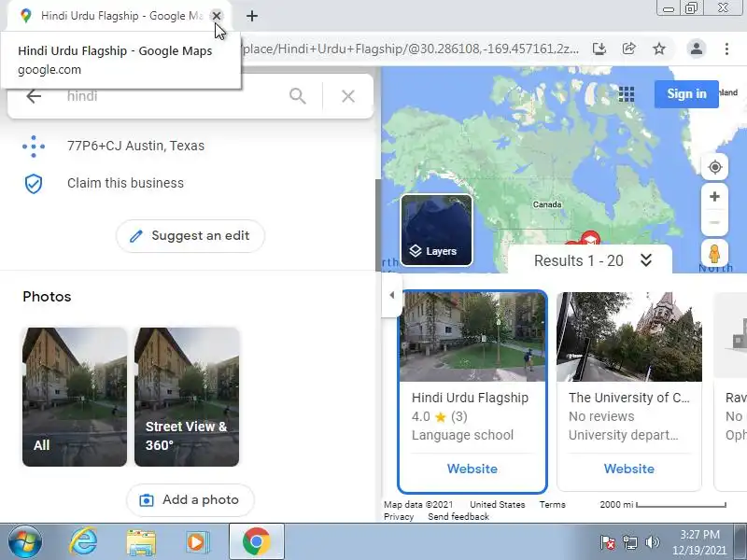Image resolution: width=747 pixels, height=560 pixels.
Task: Open a new browser tab
Action: point(252,16)
